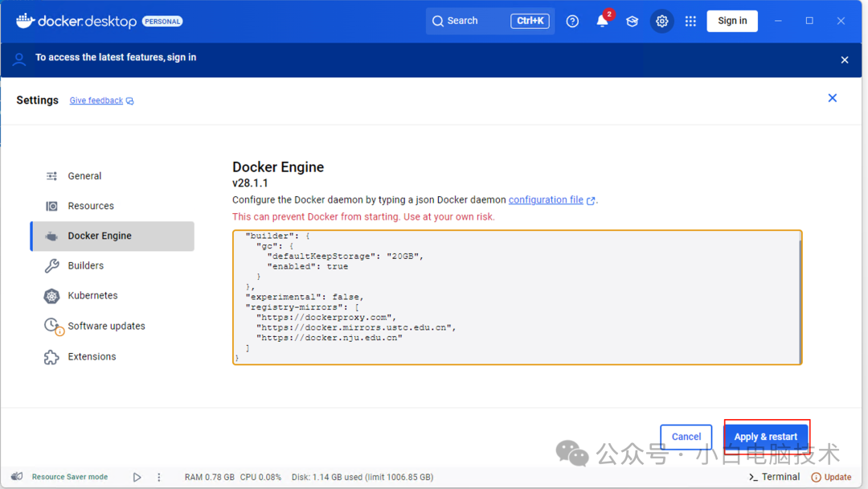Click the 'To access the latest features' text
868x489 pixels.
tap(99, 58)
